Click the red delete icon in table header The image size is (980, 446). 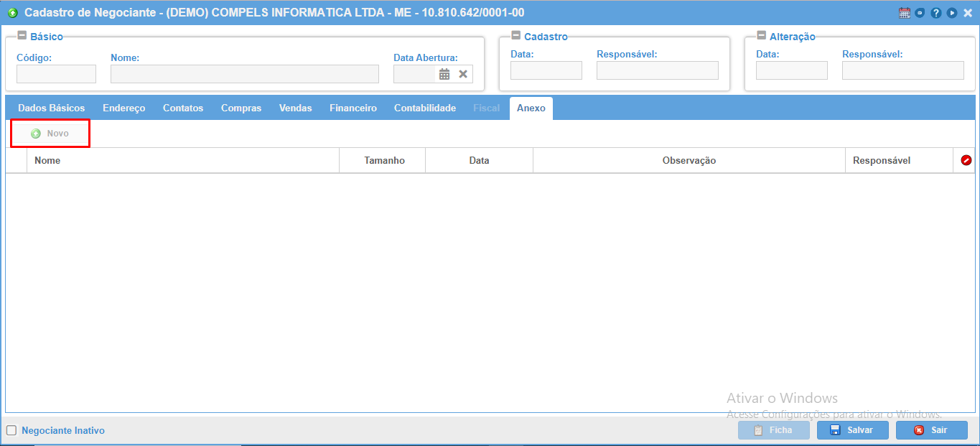pos(966,160)
